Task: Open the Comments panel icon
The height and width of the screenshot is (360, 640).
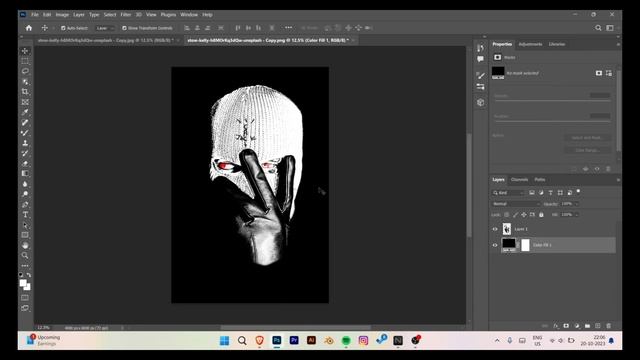Action: (x=480, y=59)
